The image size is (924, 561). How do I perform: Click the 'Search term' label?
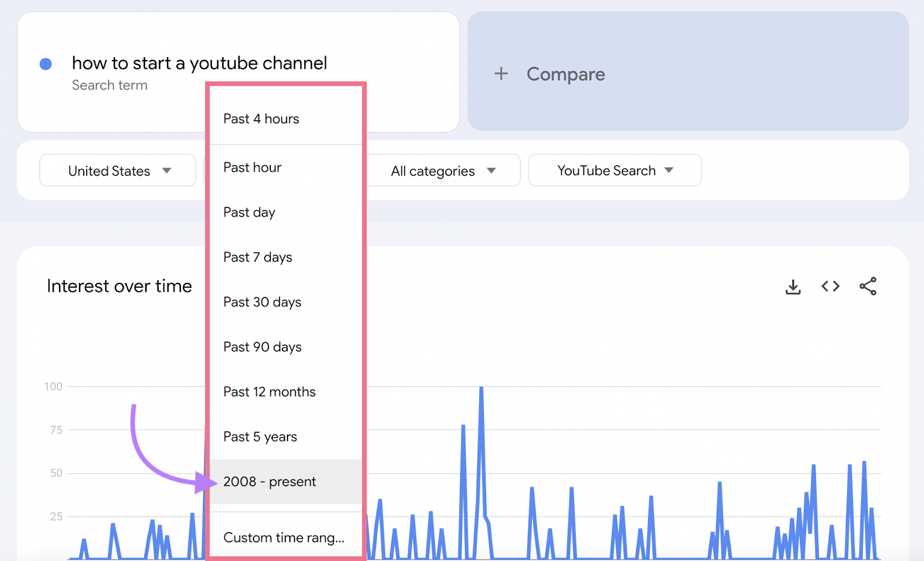pos(110,86)
